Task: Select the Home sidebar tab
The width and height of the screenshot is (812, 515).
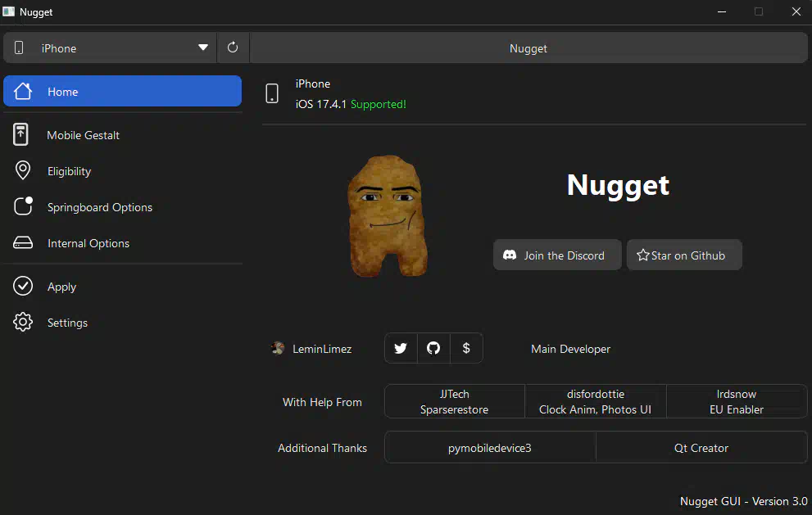Action: (122, 91)
